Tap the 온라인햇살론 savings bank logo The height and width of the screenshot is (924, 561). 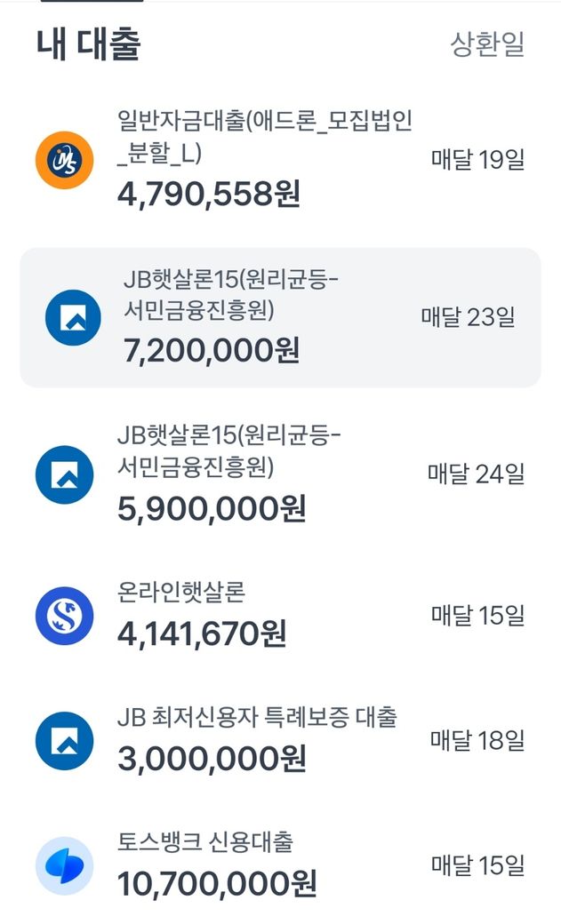[64, 616]
